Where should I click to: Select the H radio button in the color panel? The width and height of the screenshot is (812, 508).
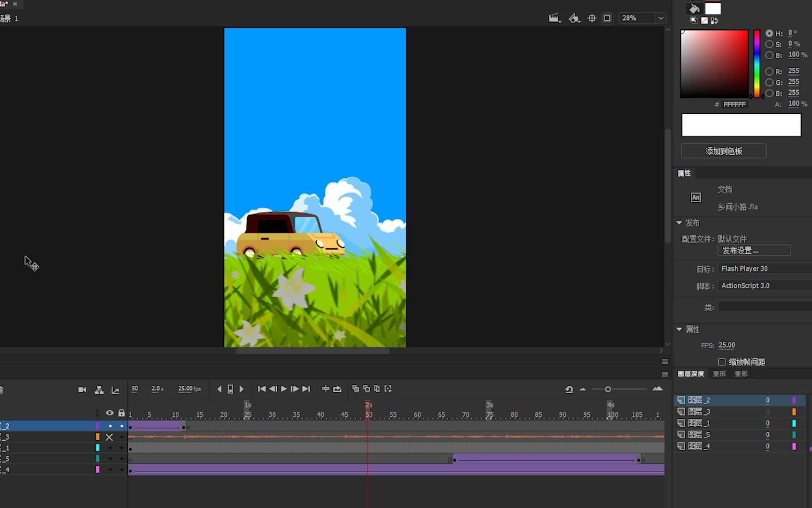(x=770, y=33)
